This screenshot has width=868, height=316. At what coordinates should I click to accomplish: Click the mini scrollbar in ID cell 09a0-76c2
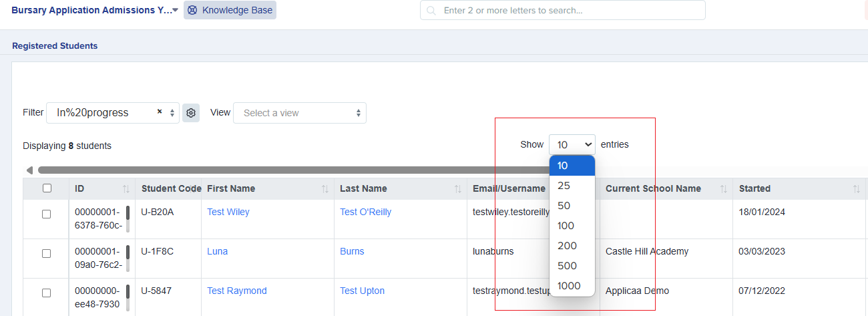tap(128, 259)
